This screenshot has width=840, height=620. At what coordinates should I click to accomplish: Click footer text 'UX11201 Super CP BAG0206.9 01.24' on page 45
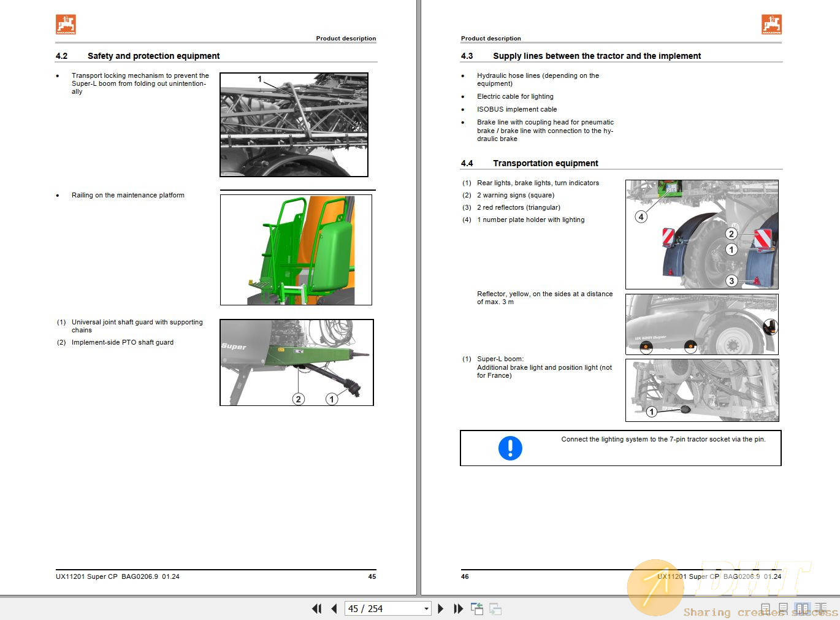pyautogui.click(x=118, y=576)
